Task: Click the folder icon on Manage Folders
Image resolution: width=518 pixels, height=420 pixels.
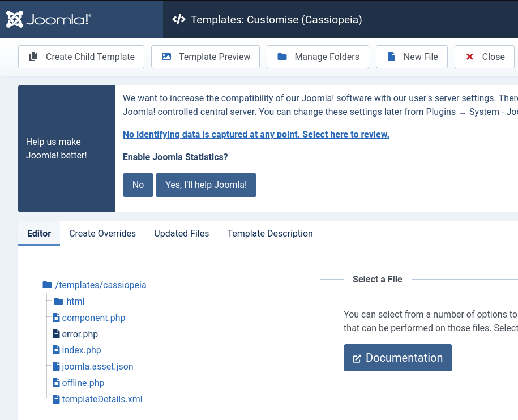Action: click(x=282, y=57)
